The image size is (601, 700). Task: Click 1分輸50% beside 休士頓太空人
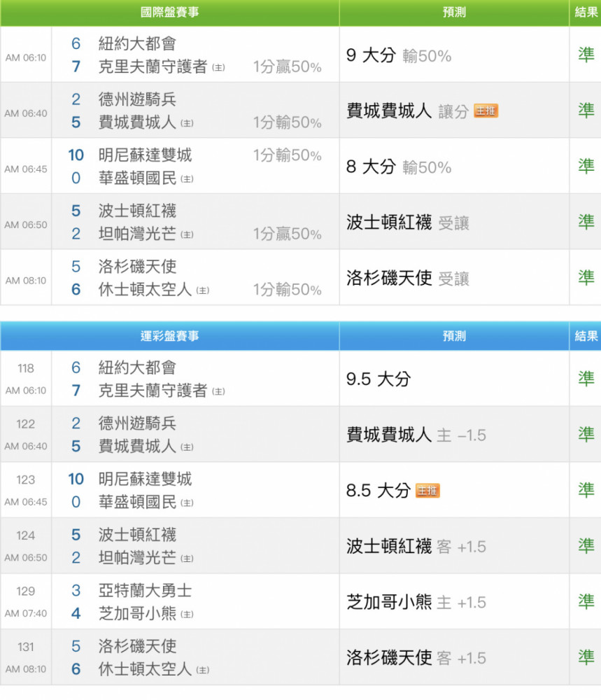coord(288,290)
